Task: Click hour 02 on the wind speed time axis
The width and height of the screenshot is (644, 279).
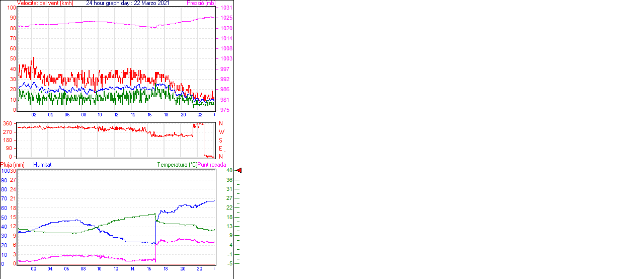Action: pos(34,115)
